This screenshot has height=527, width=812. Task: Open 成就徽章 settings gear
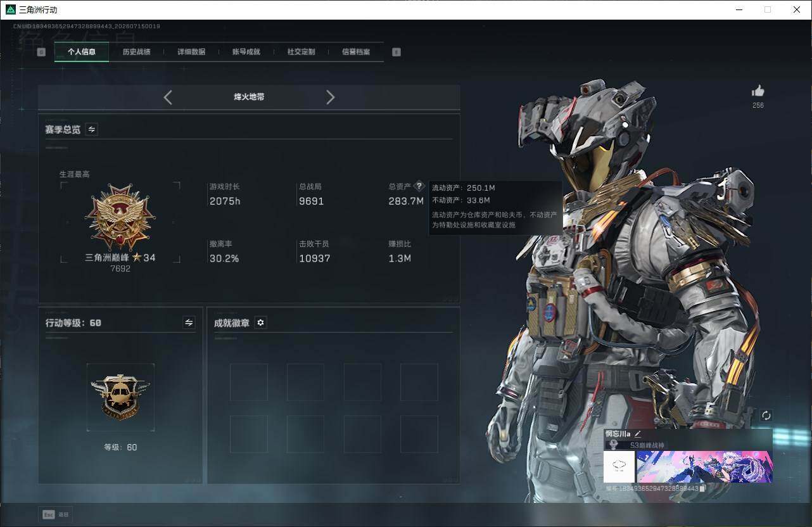260,322
